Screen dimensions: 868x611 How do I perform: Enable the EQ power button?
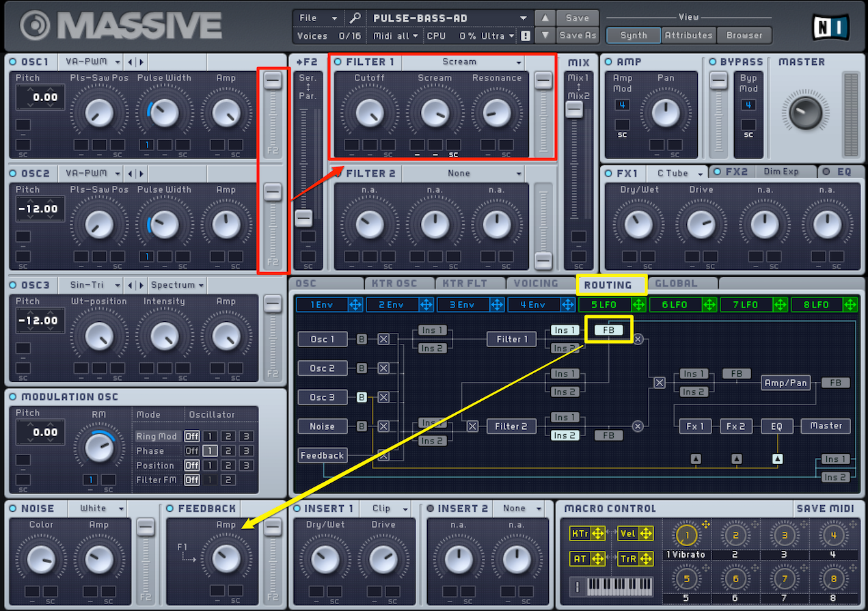point(826,172)
